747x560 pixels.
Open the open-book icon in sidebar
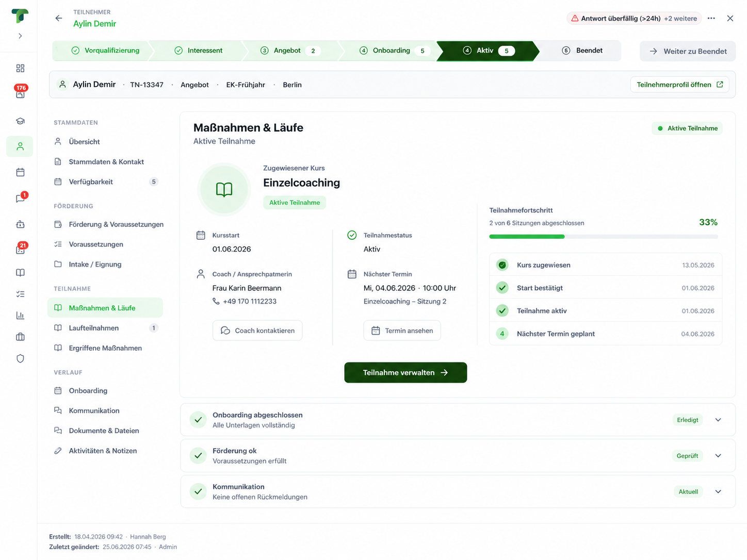click(20, 272)
